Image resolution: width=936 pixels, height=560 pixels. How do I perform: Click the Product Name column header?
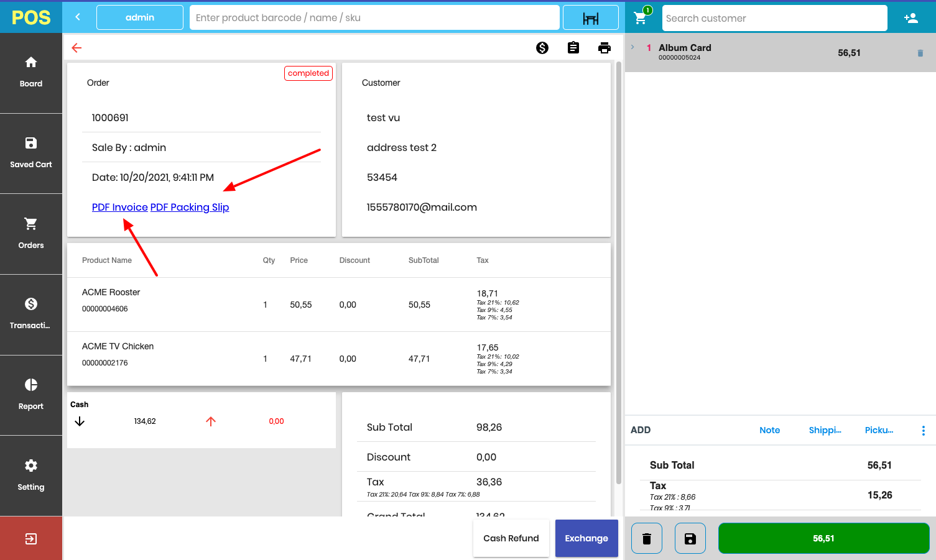coord(107,260)
